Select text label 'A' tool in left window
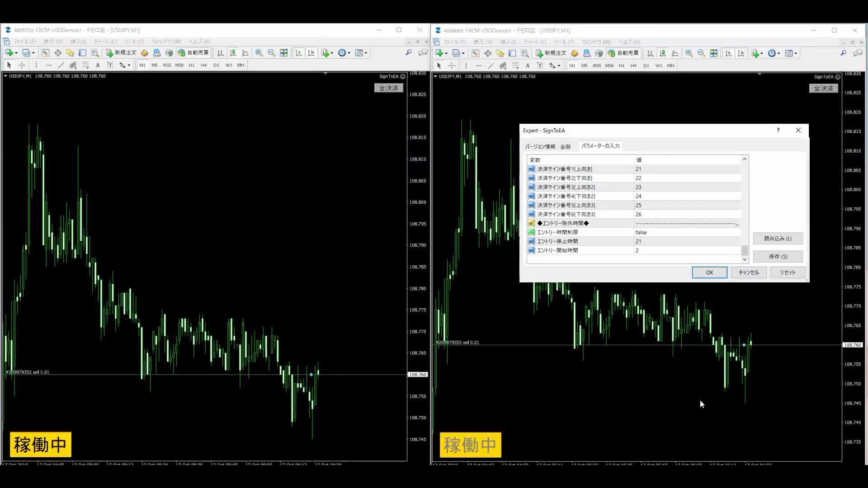868x488 pixels. click(x=98, y=65)
